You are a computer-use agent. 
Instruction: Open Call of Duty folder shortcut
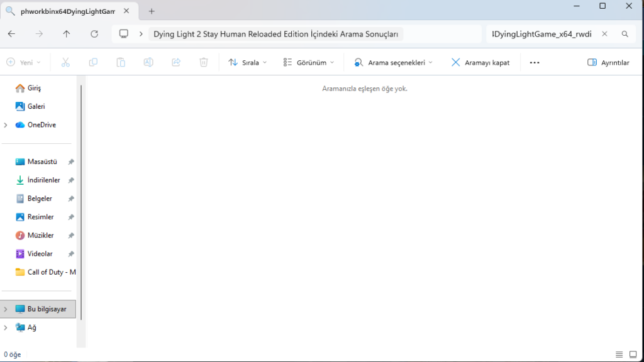(x=45, y=272)
